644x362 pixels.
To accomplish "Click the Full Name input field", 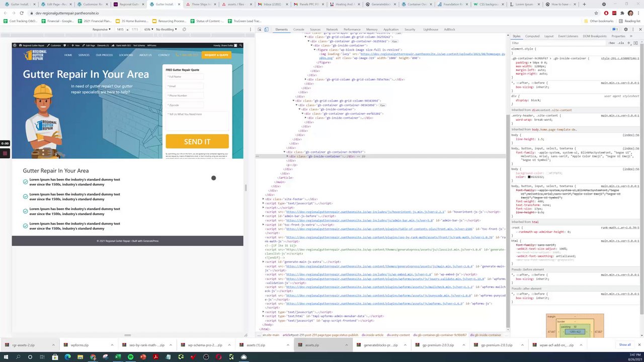I will [185, 77].
